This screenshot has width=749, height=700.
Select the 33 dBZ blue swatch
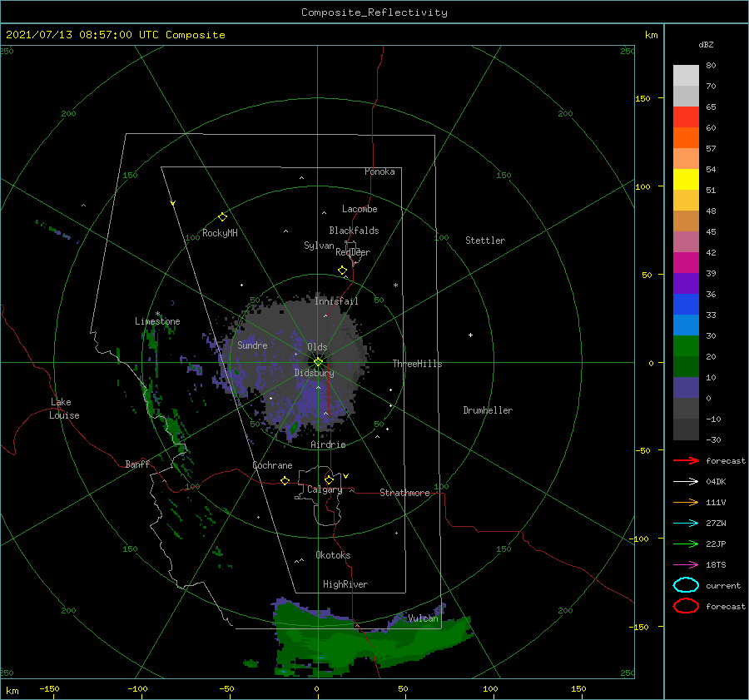click(686, 325)
